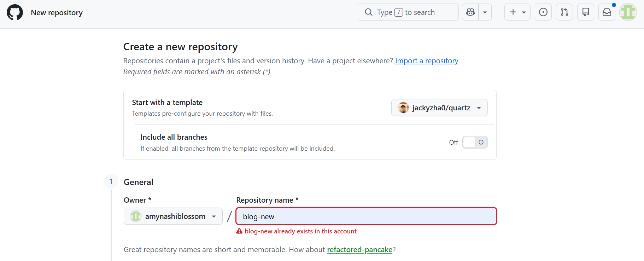
Task: Open the notifications inbox
Action: [607, 12]
